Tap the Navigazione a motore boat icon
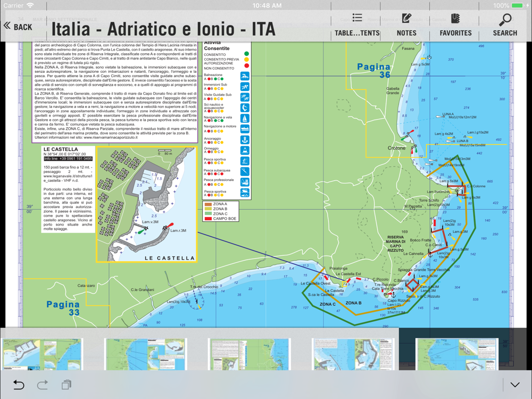 pos(245,129)
